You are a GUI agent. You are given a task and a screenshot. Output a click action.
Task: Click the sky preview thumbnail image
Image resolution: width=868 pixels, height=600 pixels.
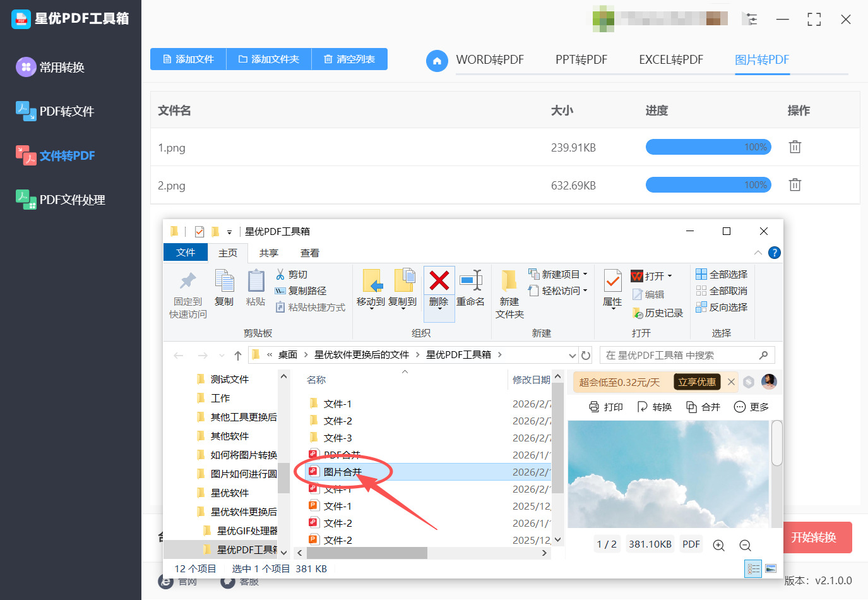[x=669, y=474]
